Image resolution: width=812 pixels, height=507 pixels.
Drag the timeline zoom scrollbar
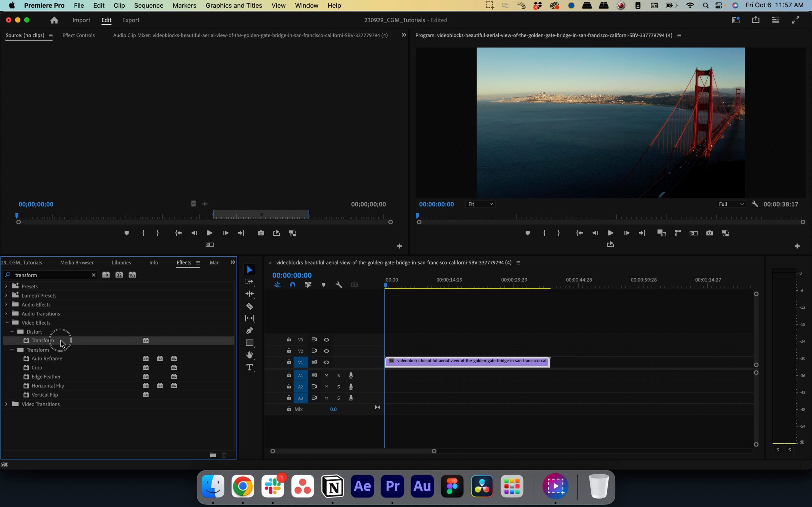(x=353, y=451)
